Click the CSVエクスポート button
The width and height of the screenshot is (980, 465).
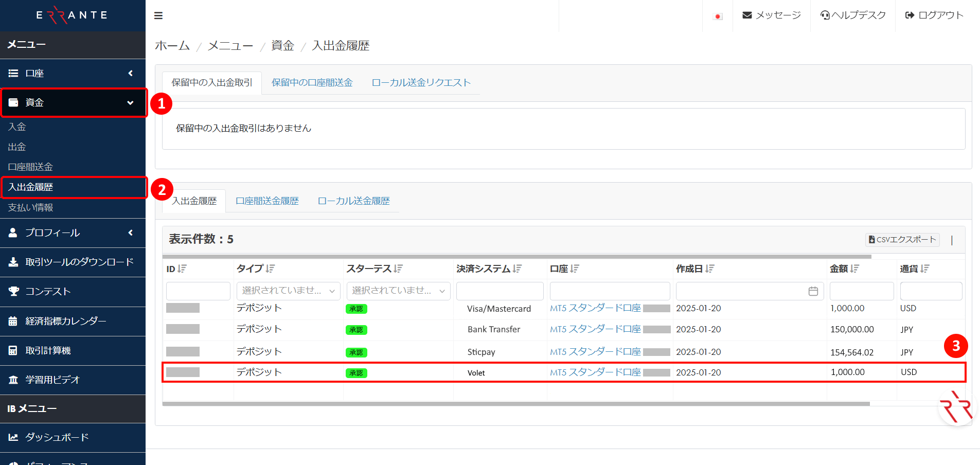902,240
